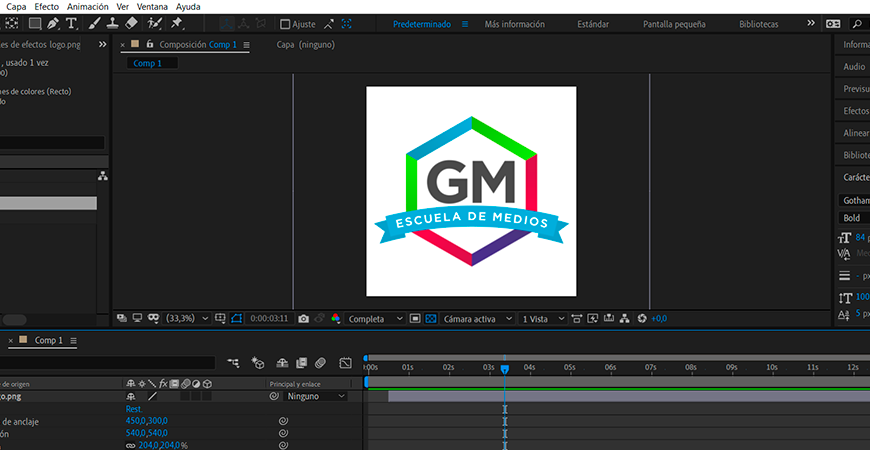This screenshot has width=870, height=450.
Task: Select the Brush tool
Action: point(95,24)
